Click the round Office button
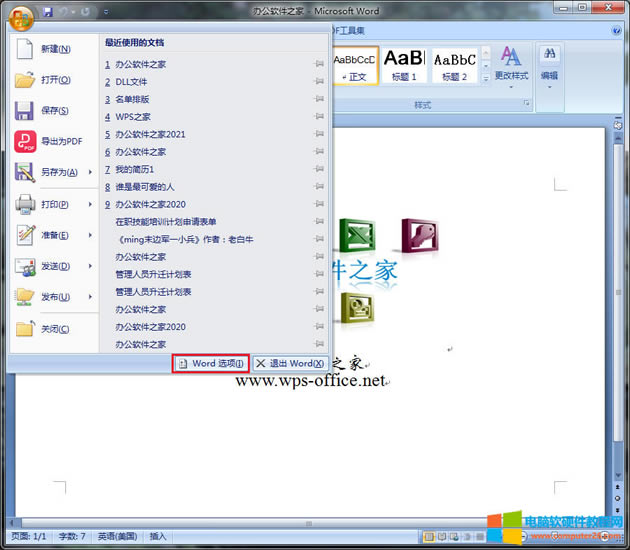630x550 pixels. click(21, 18)
